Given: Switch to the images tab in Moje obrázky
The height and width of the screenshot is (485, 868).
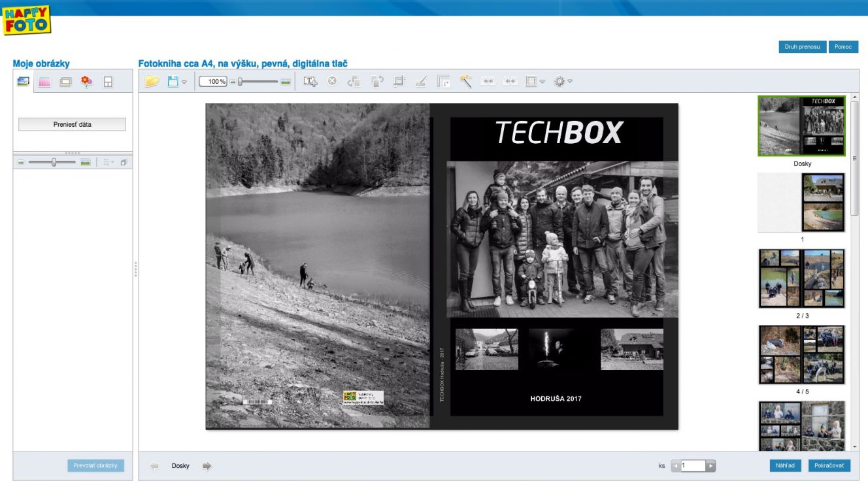Looking at the screenshot, I should click(24, 82).
